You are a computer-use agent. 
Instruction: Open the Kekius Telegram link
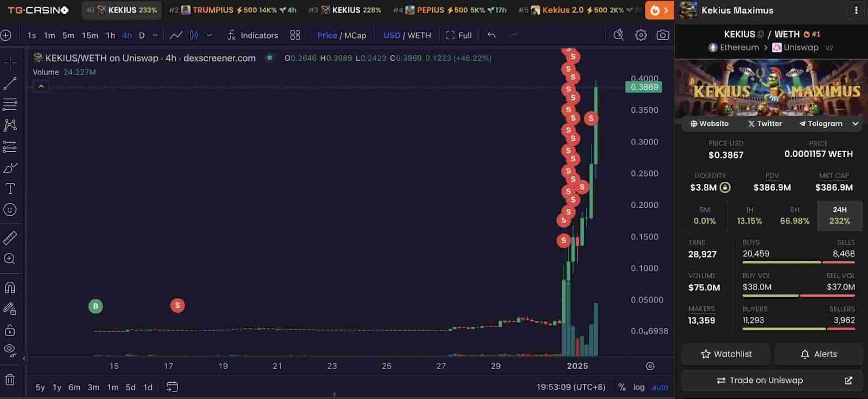click(x=820, y=124)
